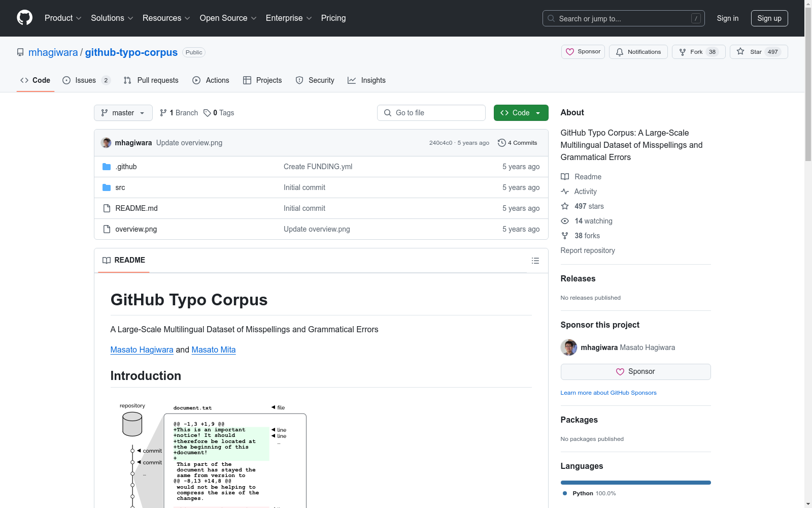812x508 pixels.
Task: Click the book icon in README header
Action: 107,261
